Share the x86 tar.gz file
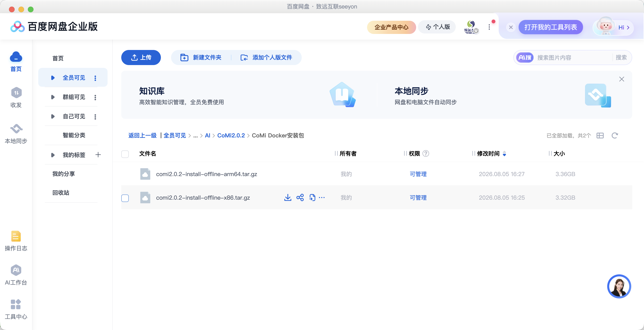This screenshot has height=330, width=644. pos(300,198)
